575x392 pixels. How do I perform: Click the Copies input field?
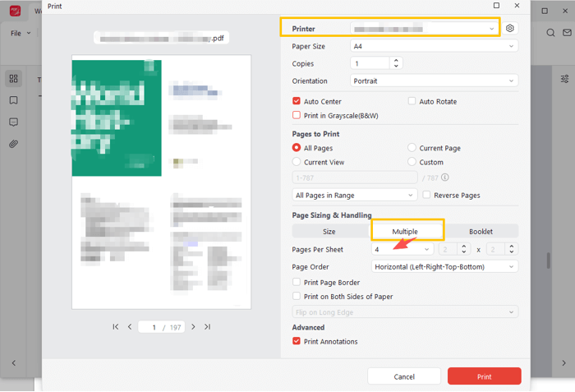[370, 63]
